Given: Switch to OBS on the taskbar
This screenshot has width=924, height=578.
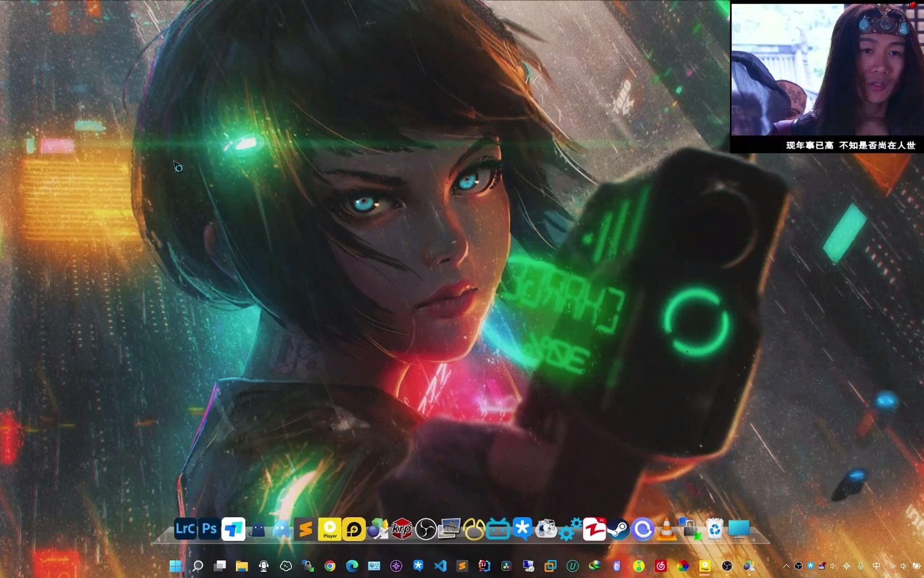Looking at the screenshot, I should click(727, 566).
